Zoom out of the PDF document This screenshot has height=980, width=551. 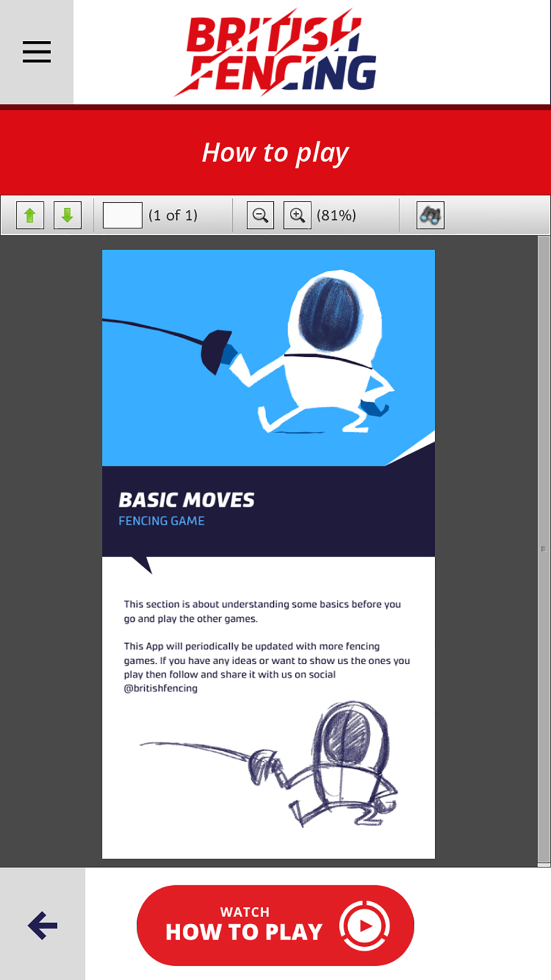[260, 215]
